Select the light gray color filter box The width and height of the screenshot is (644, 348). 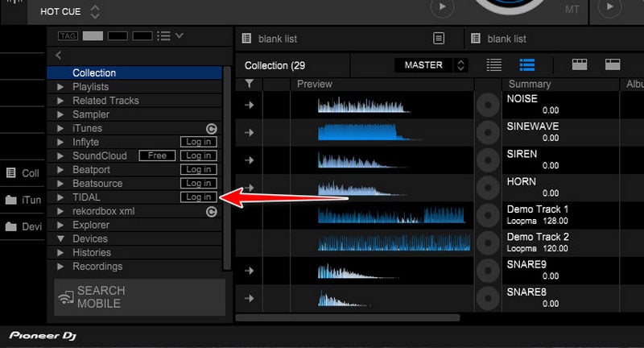tap(93, 35)
